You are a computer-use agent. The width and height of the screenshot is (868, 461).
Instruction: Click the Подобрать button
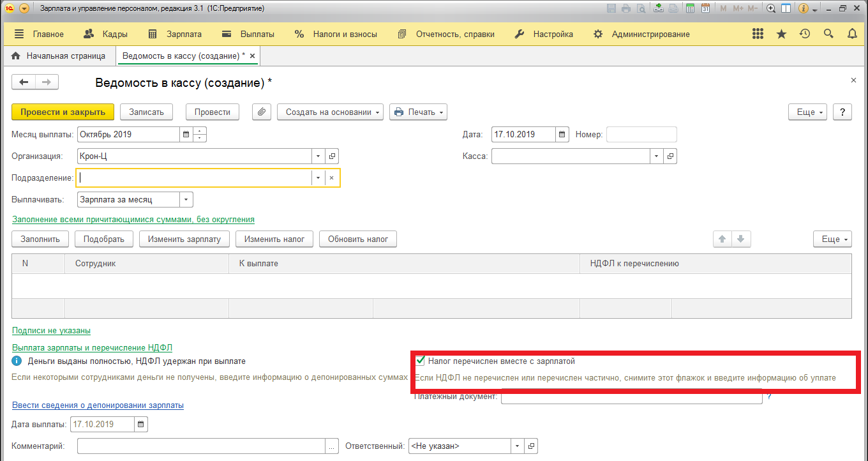(x=104, y=239)
